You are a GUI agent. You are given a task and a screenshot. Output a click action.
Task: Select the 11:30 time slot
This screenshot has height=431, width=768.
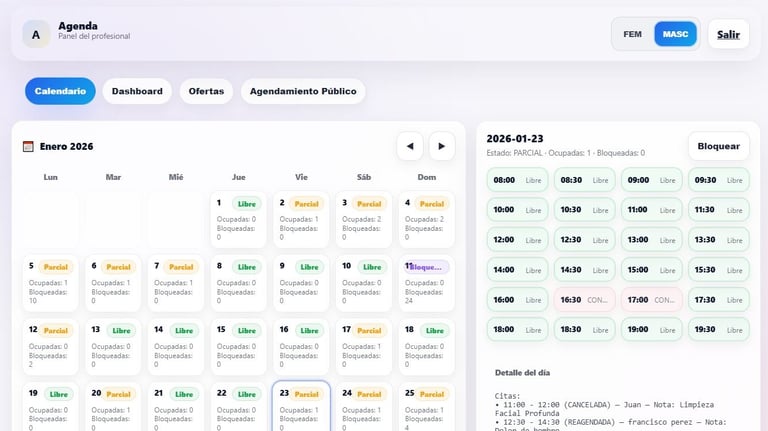coord(719,210)
